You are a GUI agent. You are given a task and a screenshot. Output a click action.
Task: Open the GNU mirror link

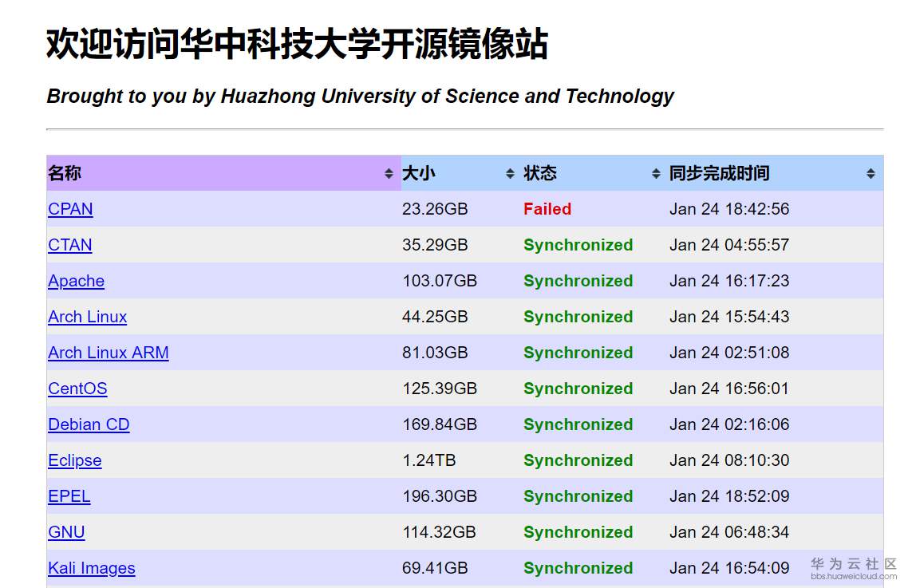(66, 532)
